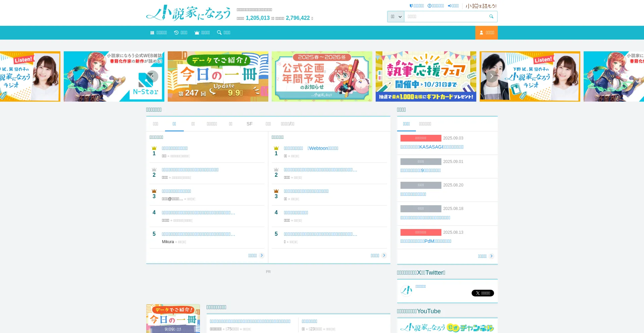Screen dimensions: 644x333
Task: Open the question-mark help icon link
Action: tap(436, 6)
